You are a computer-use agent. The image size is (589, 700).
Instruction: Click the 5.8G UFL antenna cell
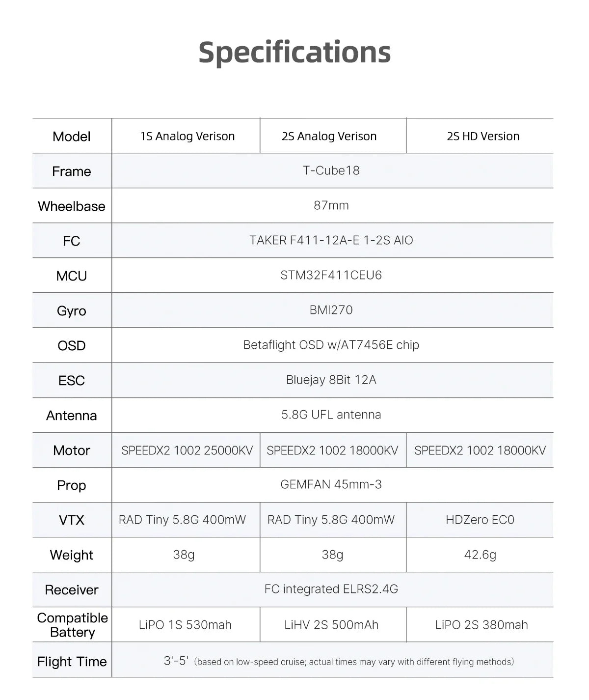pos(331,415)
